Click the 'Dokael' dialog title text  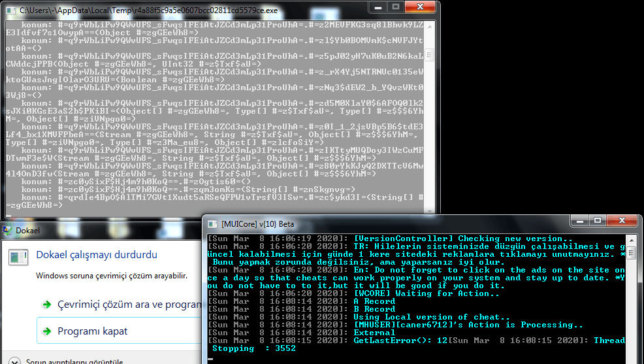(x=27, y=231)
